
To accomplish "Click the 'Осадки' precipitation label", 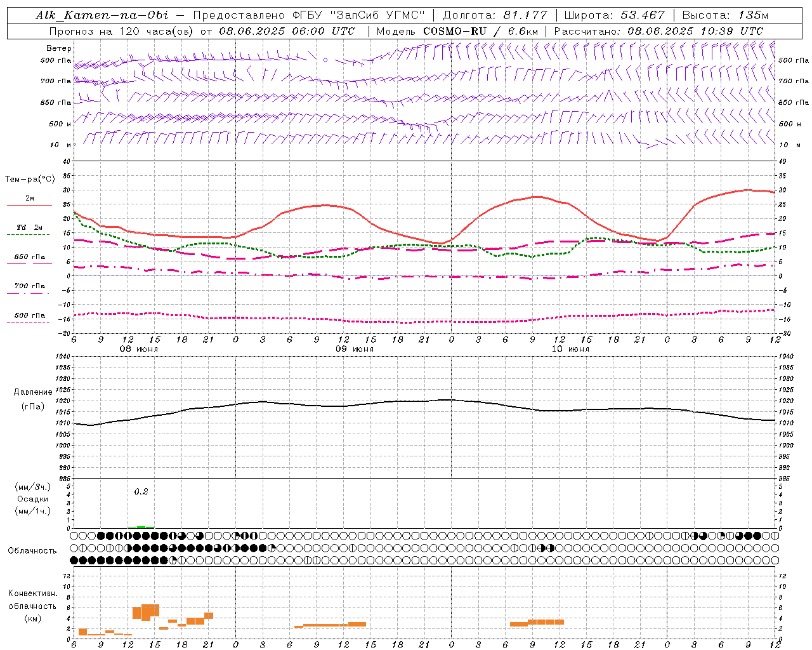I will point(33,499).
